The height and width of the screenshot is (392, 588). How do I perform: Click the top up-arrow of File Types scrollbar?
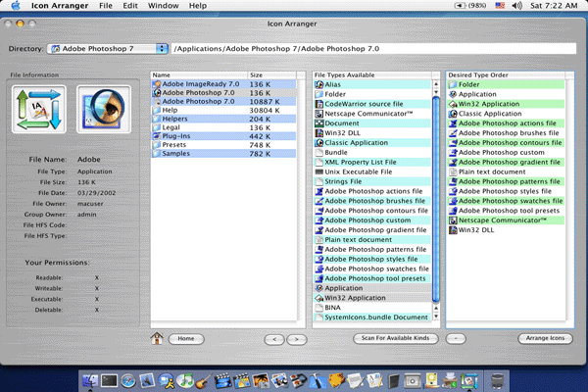(436, 84)
